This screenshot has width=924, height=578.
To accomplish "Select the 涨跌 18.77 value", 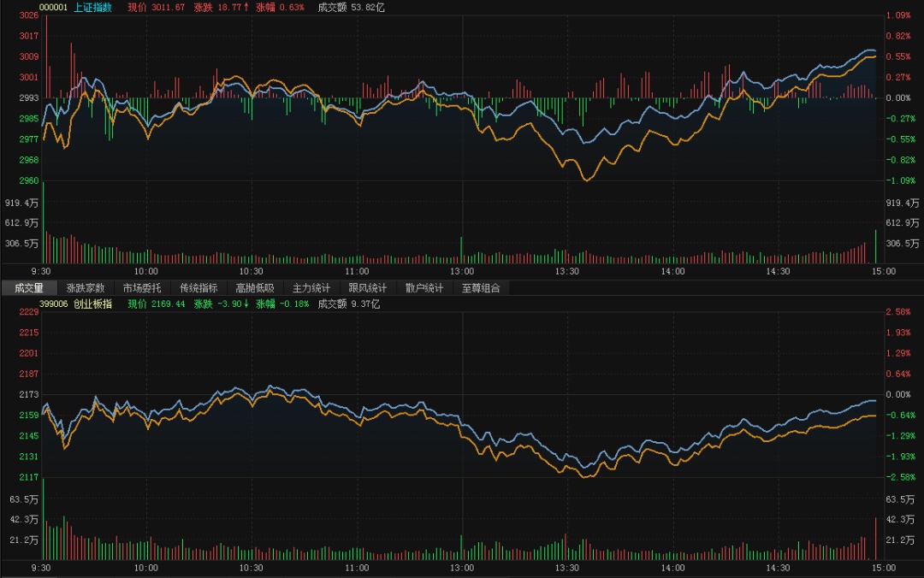I will click(x=222, y=7).
